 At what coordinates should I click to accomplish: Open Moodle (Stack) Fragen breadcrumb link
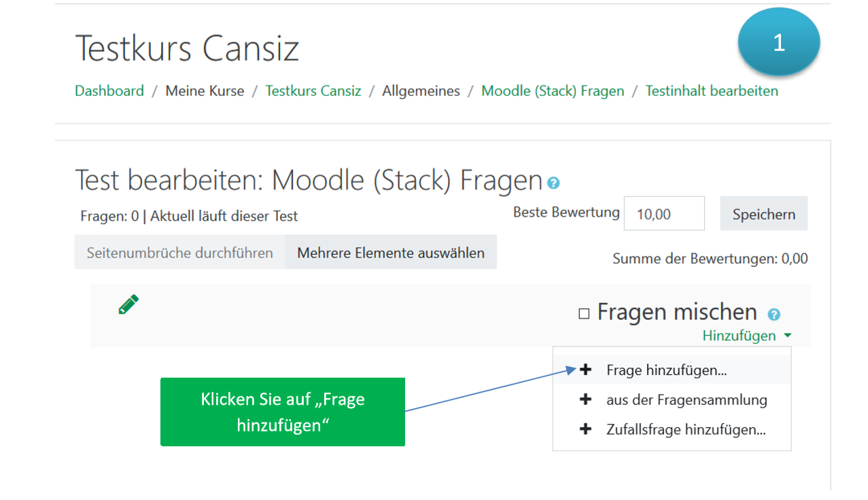coord(553,91)
